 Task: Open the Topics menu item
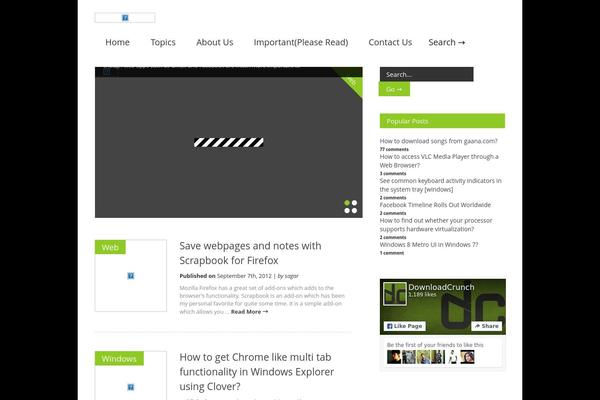(163, 42)
